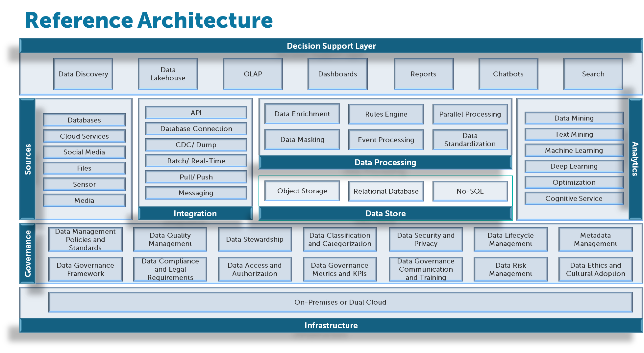Select the CDC/ Dump box
Screen dimensions: 644x353
point(196,145)
